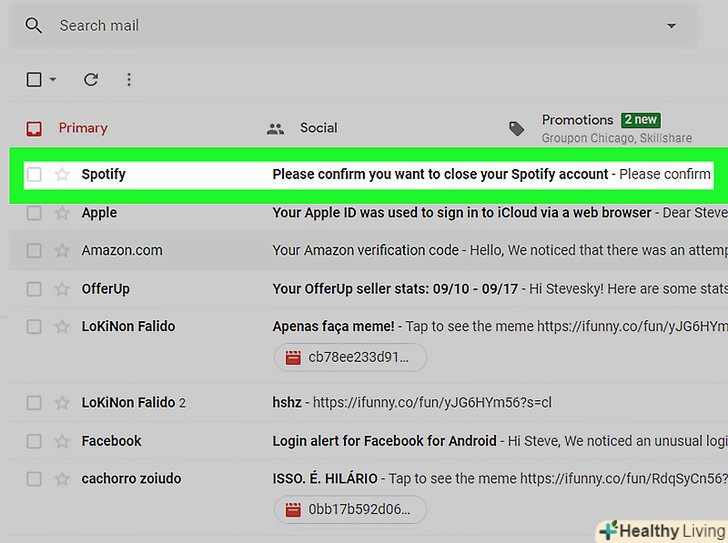Star the Amazon.com email

(x=62, y=251)
